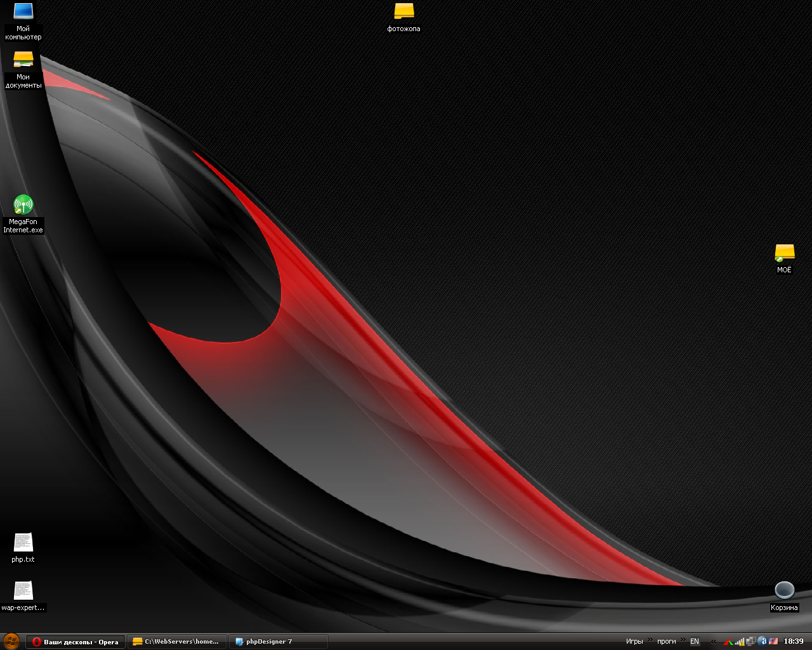This screenshot has height=650, width=812.
Task: Click the проги toolbar label
Action: (x=666, y=642)
